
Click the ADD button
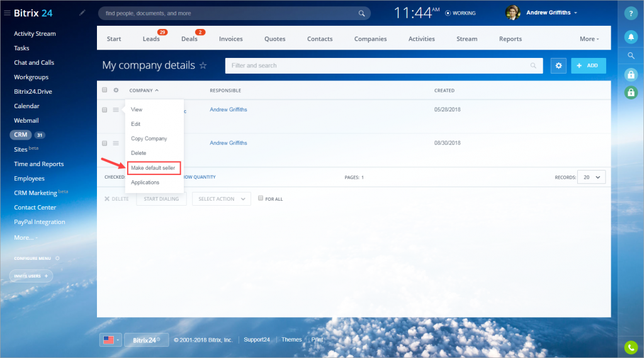(588, 65)
